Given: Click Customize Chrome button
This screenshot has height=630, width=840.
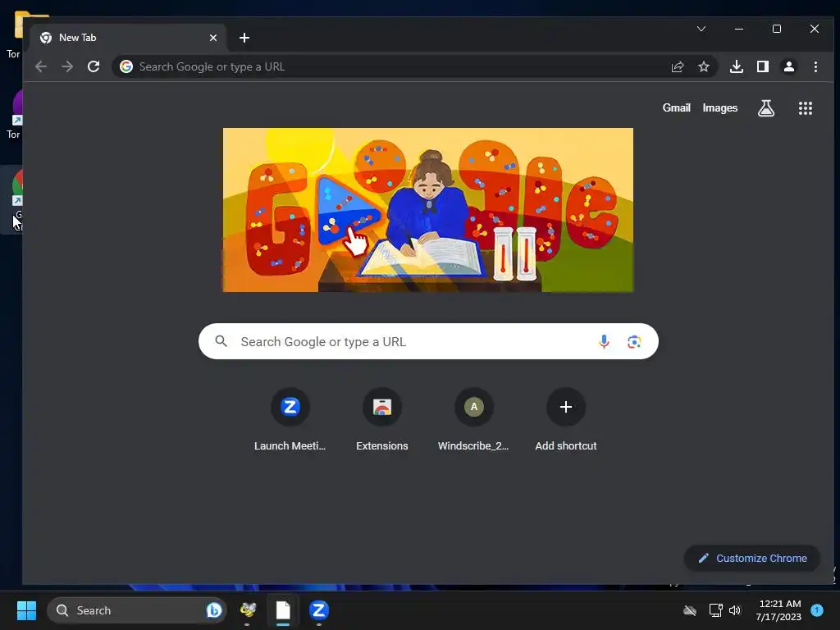Looking at the screenshot, I should (752, 558).
